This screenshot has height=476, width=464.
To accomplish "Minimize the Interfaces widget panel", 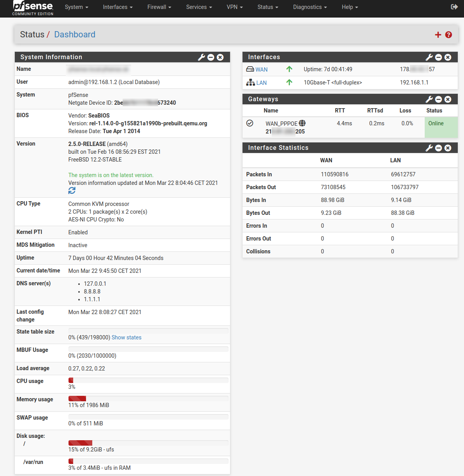I will (x=438, y=57).
